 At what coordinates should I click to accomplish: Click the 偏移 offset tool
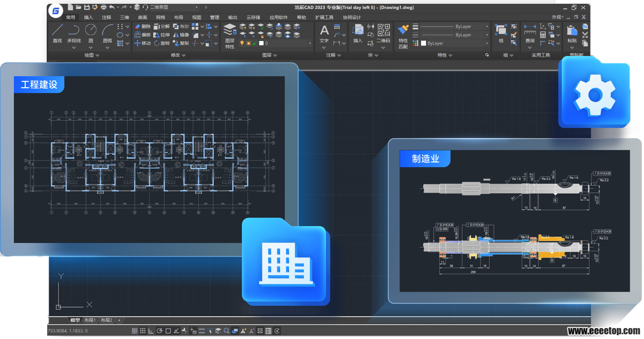pos(143,35)
